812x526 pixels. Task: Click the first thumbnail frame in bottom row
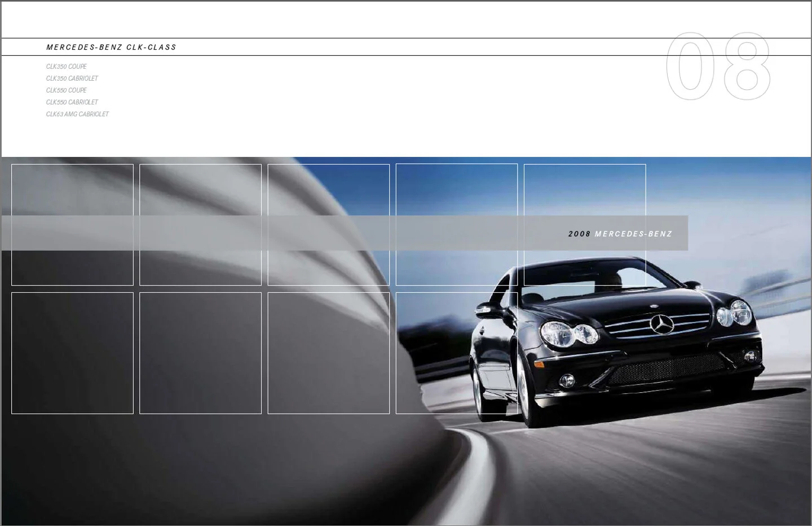(72, 352)
